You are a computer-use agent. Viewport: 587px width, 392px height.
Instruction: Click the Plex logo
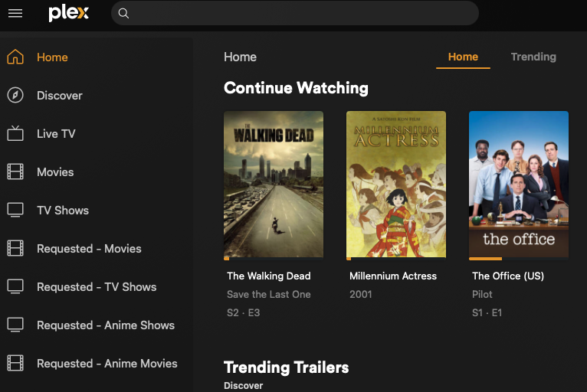68,14
